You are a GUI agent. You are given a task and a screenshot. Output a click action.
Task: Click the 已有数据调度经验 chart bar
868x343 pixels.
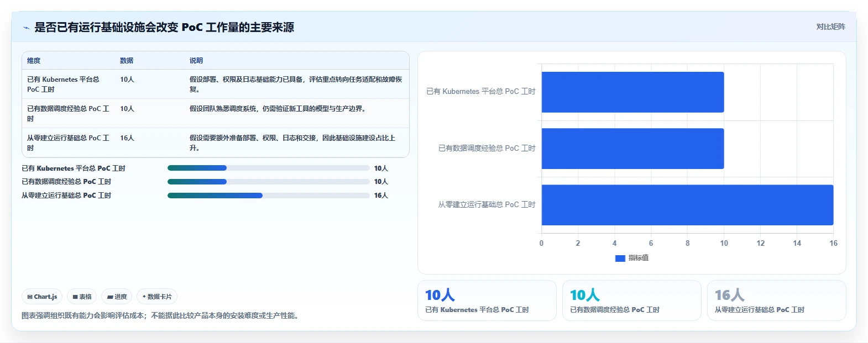pyautogui.click(x=632, y=149)
